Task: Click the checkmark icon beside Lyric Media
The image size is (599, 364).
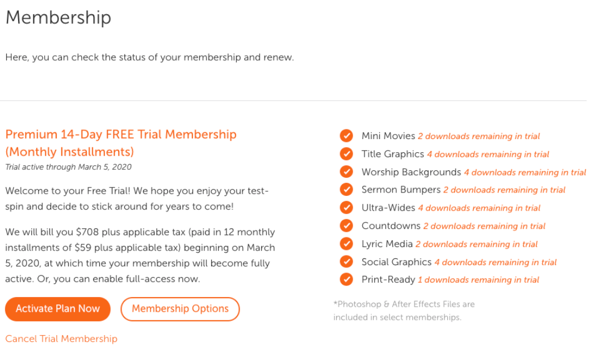Action: point(346,244)
